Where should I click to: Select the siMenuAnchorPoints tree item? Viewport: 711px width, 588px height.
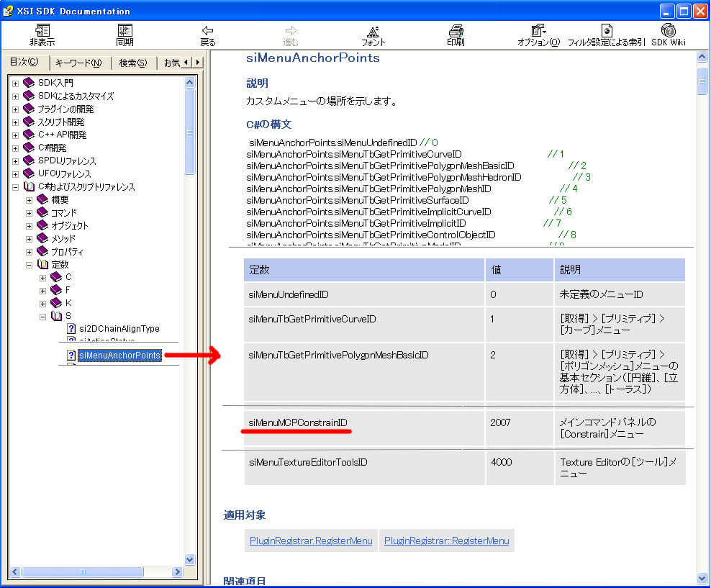[119, 355]
